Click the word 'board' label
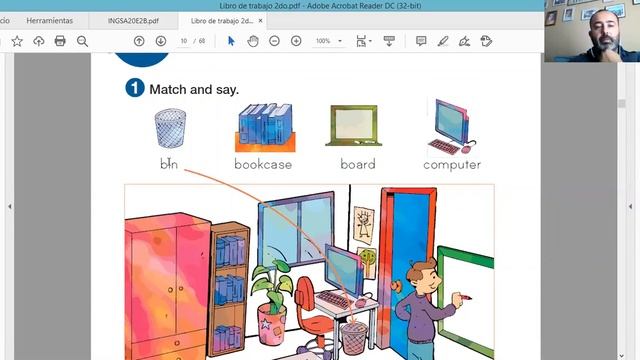Screen dimensions: 640x360 [358, 164]
